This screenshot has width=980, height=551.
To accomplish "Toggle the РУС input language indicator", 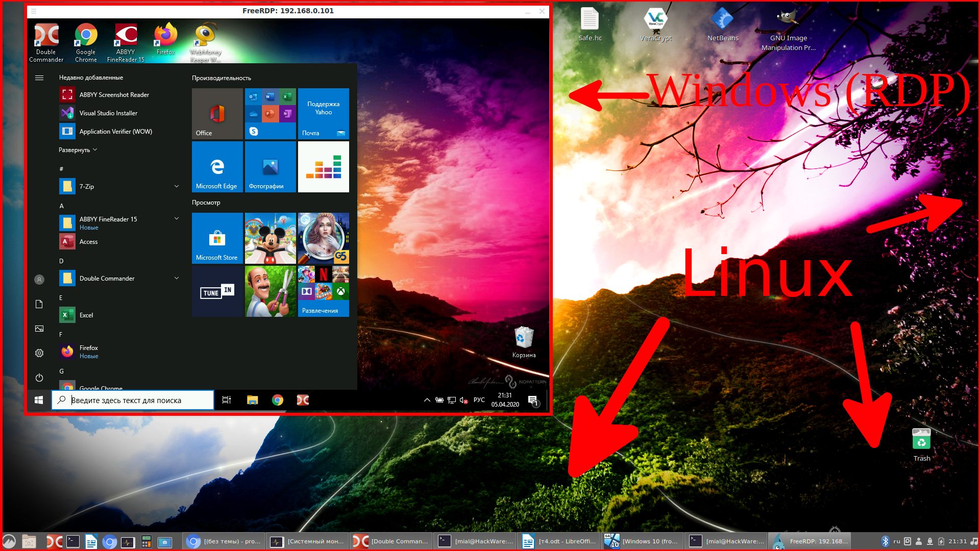I will (x=479, y=400).
